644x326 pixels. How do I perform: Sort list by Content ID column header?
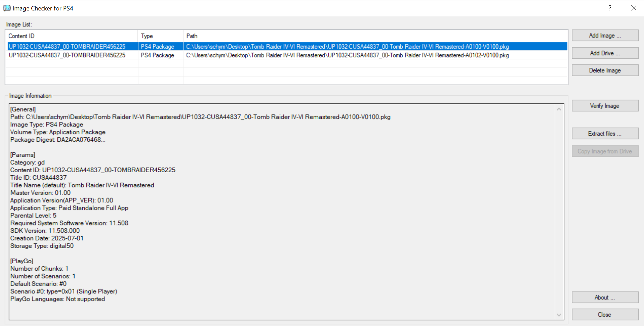coord(22,36)
